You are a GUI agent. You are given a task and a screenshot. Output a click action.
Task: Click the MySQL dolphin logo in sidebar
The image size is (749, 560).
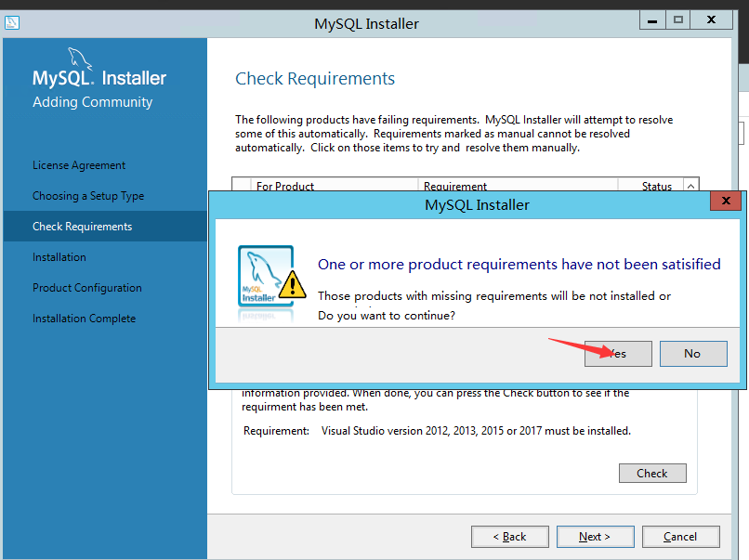click(x=79, y=59)
